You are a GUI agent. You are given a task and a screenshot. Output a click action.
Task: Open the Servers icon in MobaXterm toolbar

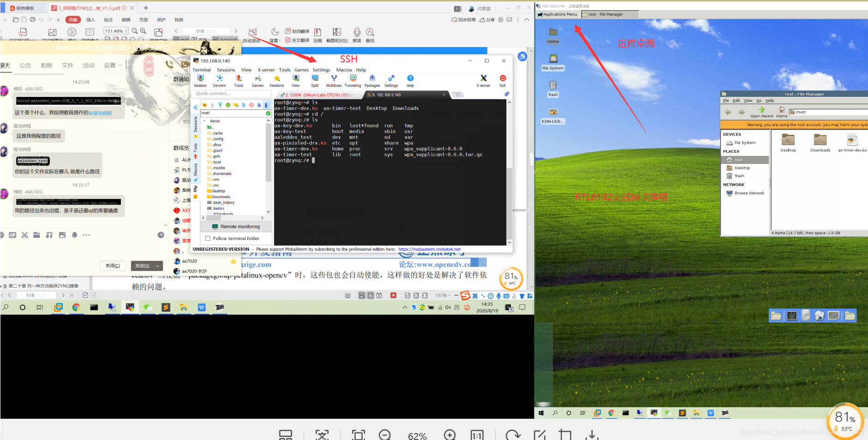219,81
